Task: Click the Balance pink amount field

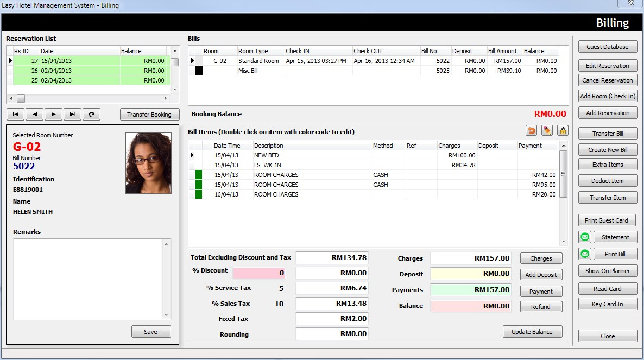Action: [471, 306]
